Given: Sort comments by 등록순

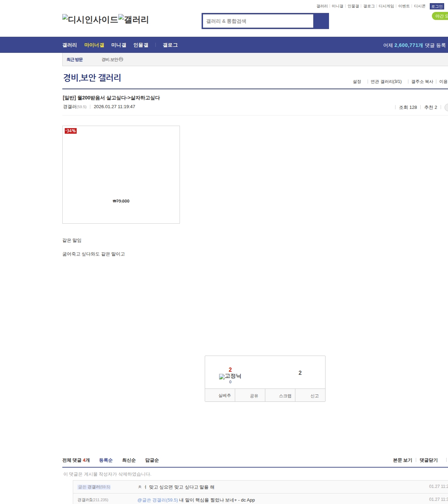Looking at the screenshot, I should pyautogui.click(x=106, y=460).
